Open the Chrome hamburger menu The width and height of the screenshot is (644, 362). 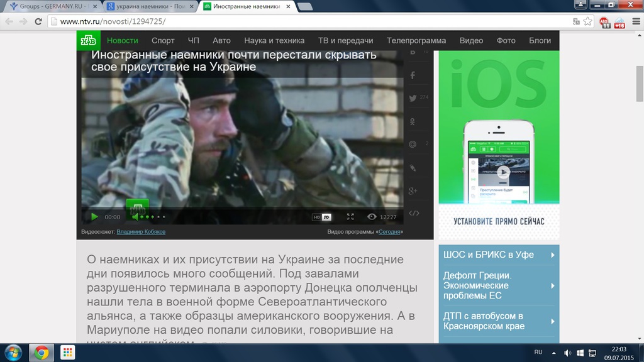[x=636, y=21]
